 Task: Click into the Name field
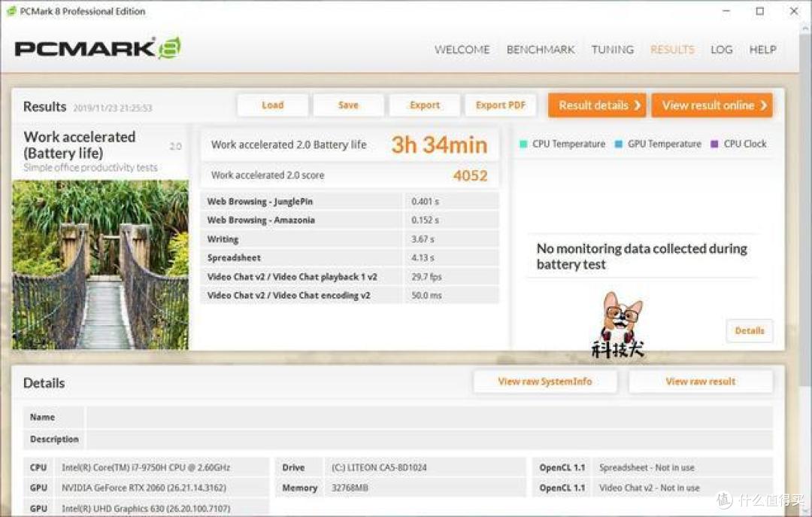coord(429,417)
